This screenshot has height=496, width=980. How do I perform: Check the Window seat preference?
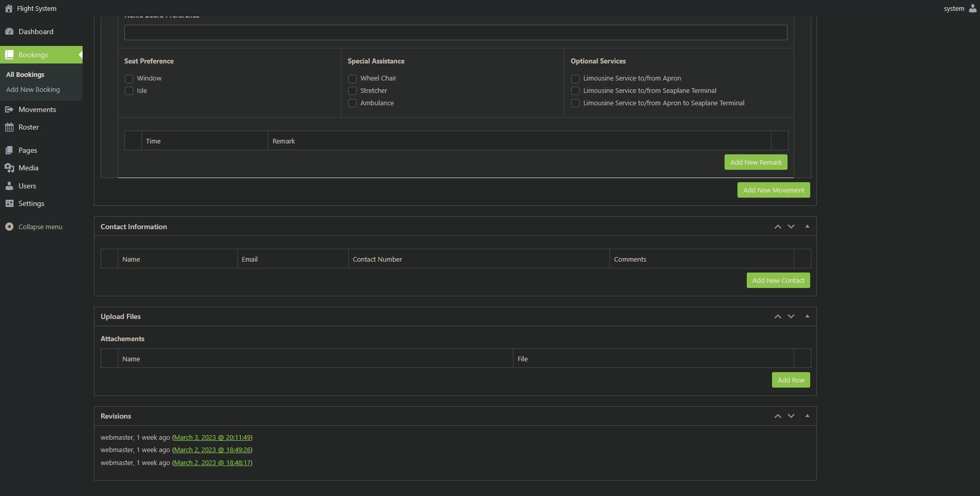129,78
